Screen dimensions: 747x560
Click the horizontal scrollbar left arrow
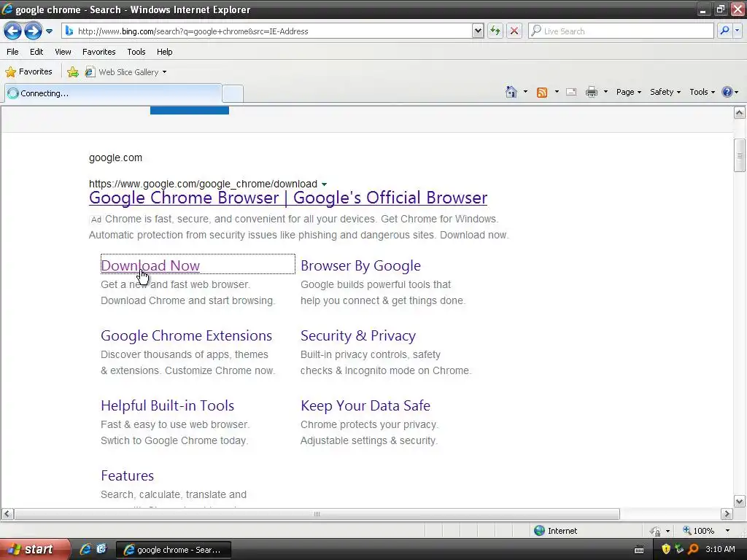tap(7, 514)
